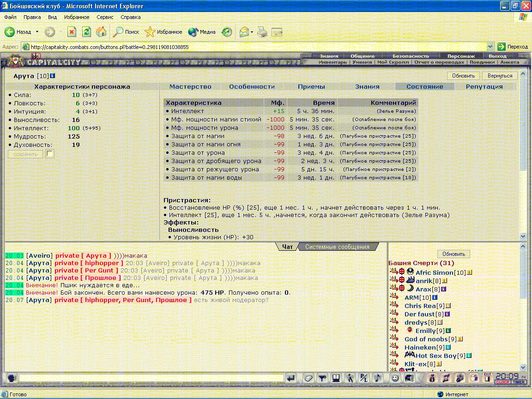Image resolution: width=532 pixels, height=399 pixels.
Task: Click the IE Print icon
Action: pos(262,32)
